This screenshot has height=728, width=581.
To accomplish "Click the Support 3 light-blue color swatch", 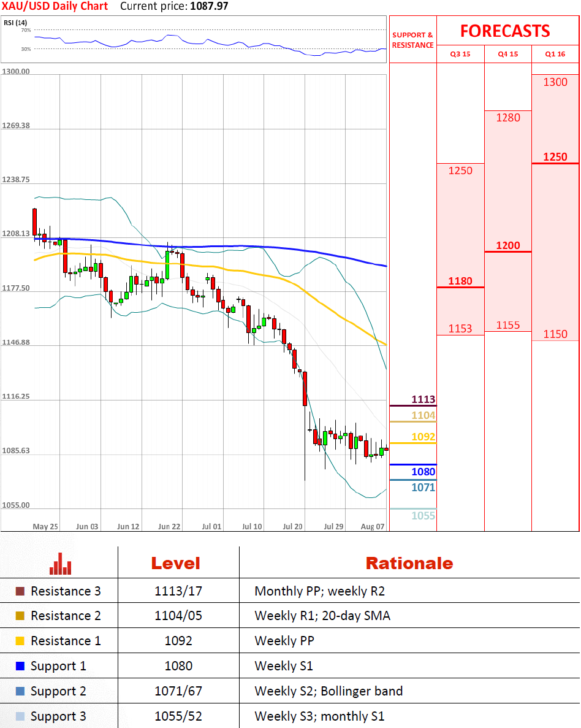I will [x=20, y=716].
